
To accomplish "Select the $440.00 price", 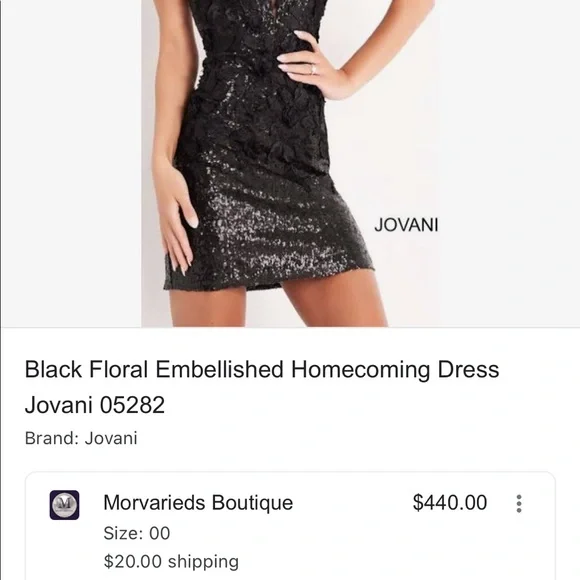I will [x=449, y=503].
